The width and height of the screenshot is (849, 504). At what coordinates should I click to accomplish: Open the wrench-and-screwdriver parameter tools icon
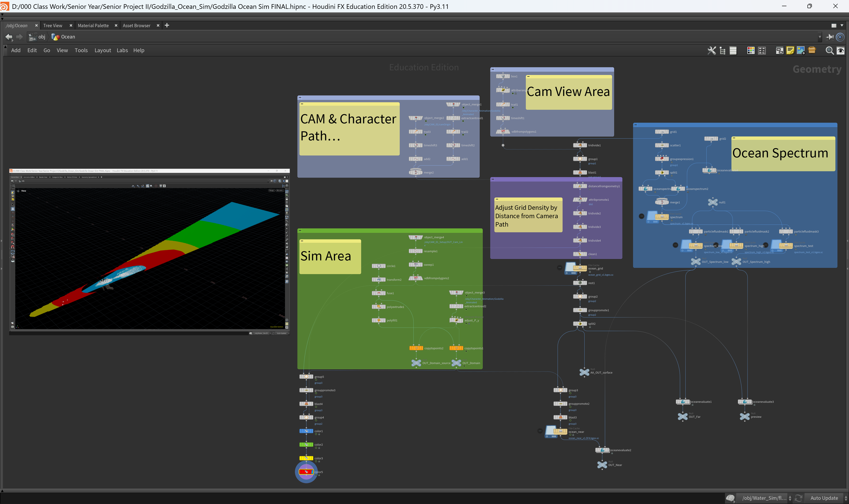(712, 51)
